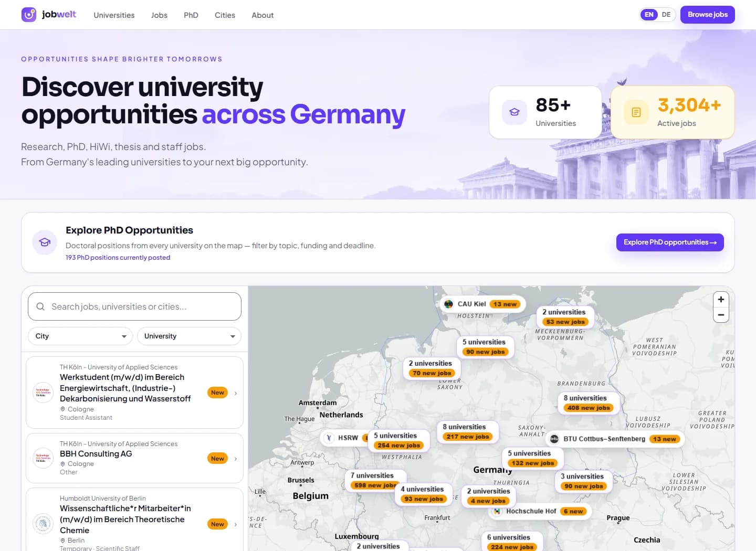This screenshot has height=551, width=756.
Task: Switch language to EN
Action: point(649,15)
